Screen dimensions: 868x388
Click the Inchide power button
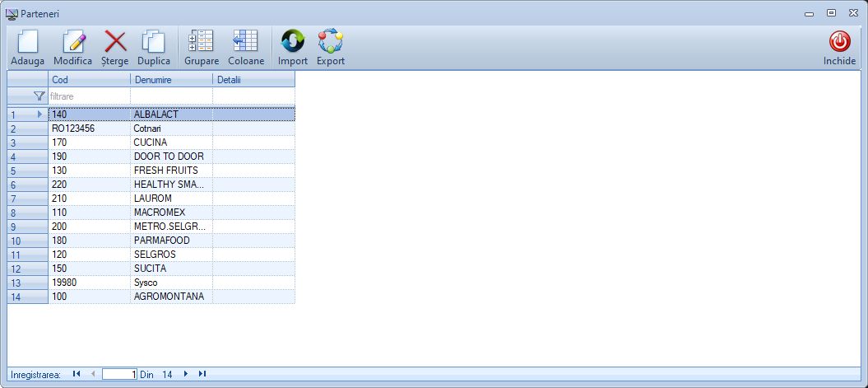[x=839, y=42]
